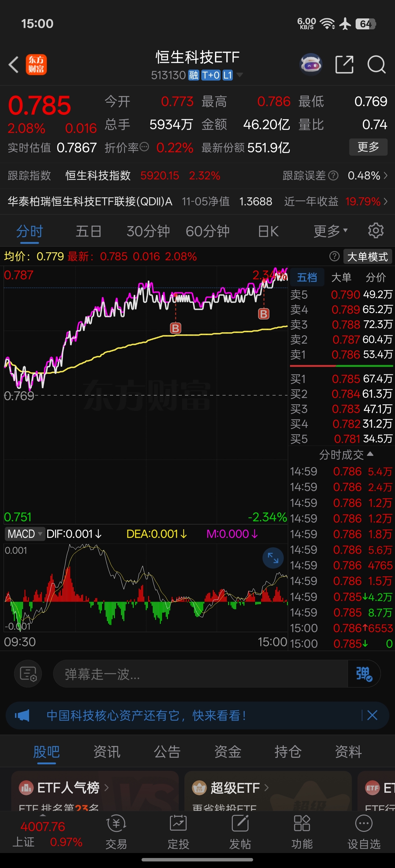This screenshot has height=868, width=395.
Task: Tap 中国科技核心资产还有它 banner text
Action: pyautogui.click(x=146, y=715)
